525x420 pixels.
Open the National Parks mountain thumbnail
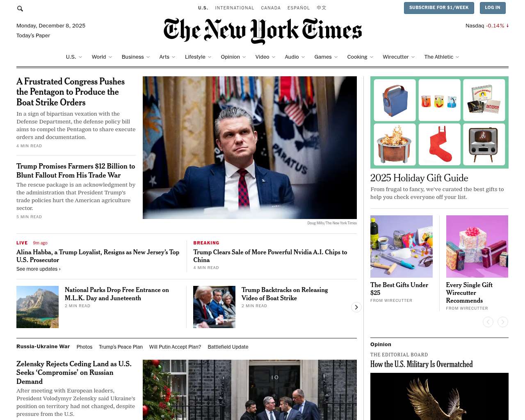pyautogui.click(x=37, y=307)
